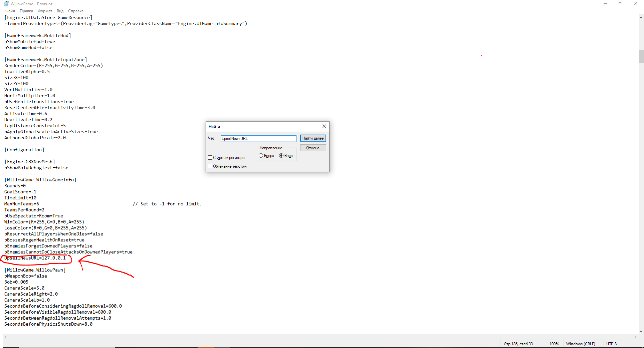Click the [Engine.UIDataStore_GameResource] header line
644x348 pixels.
pos(48,18)
